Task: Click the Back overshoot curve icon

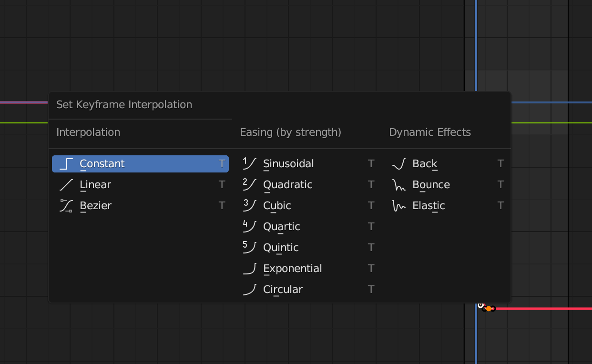Action: (x=399, y=164)
